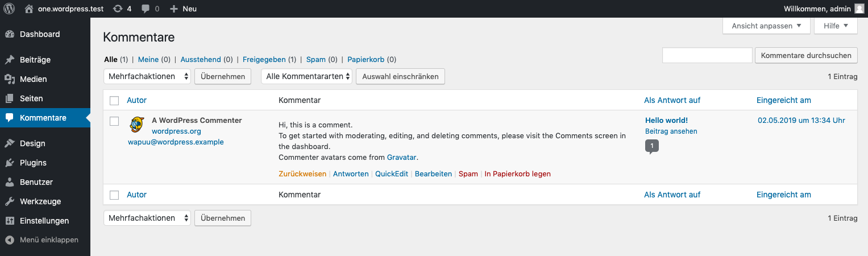Click the Auswahl einschränken button
Image resolution: width=868 pixels, height=256 pixels.
[400, 76]
